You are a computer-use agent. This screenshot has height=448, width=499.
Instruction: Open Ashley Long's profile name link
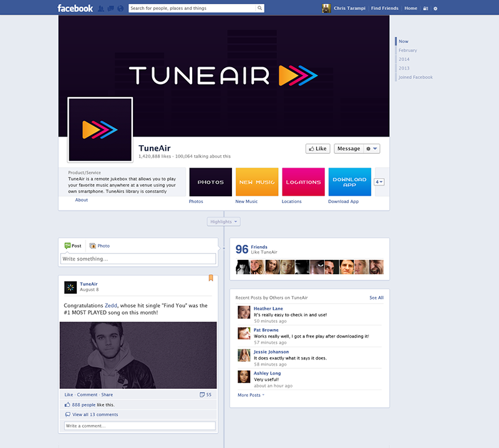coord(268,373)
